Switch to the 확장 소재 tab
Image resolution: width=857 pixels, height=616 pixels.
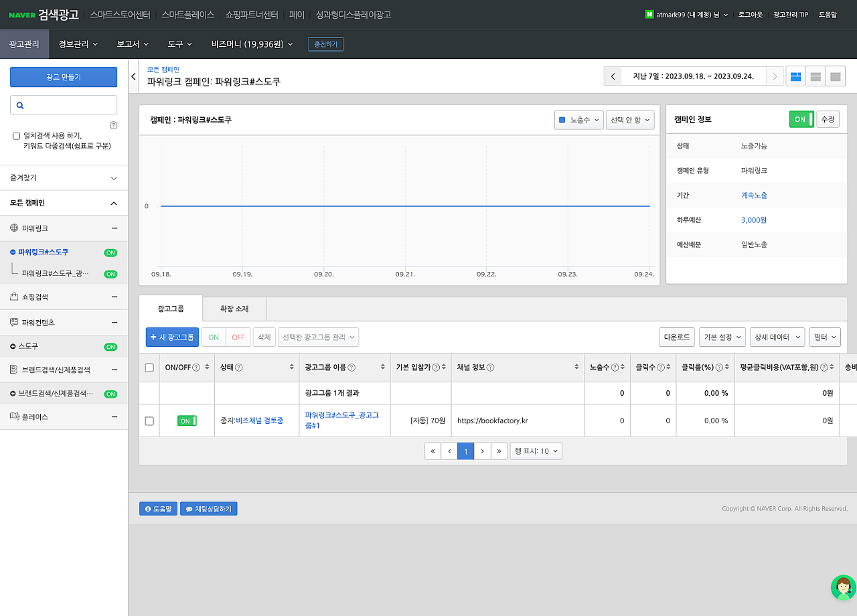click(x=234, y=309)
